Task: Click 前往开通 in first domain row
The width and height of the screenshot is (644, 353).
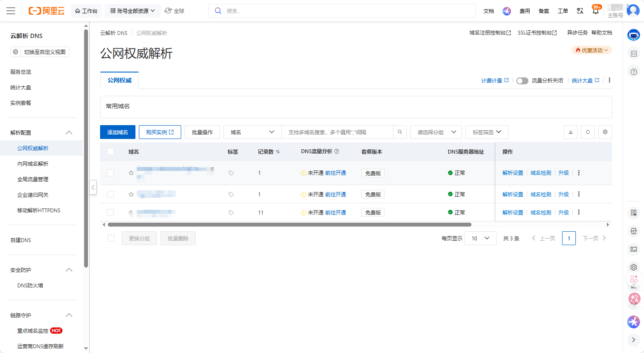Action: click(x=336, y=173)
